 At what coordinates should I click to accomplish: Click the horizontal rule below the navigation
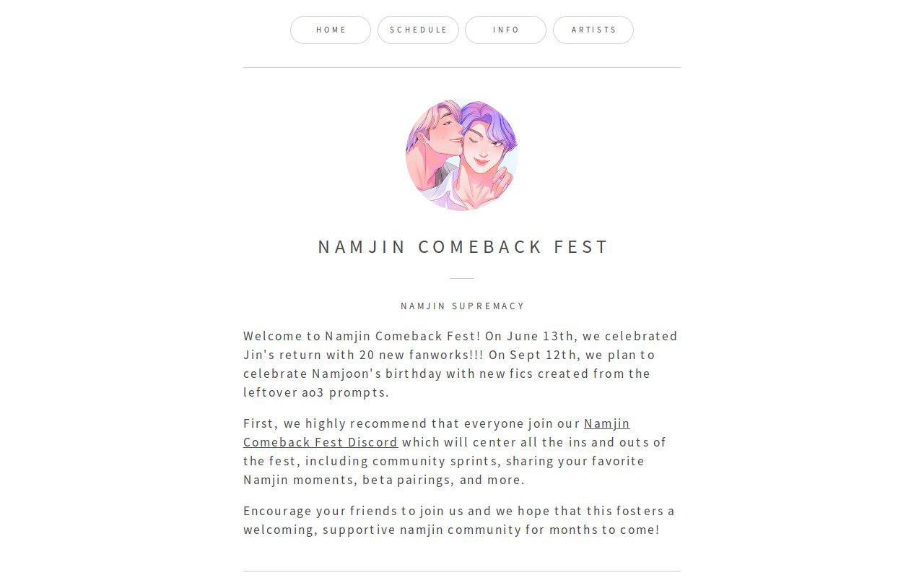[461, 66]
